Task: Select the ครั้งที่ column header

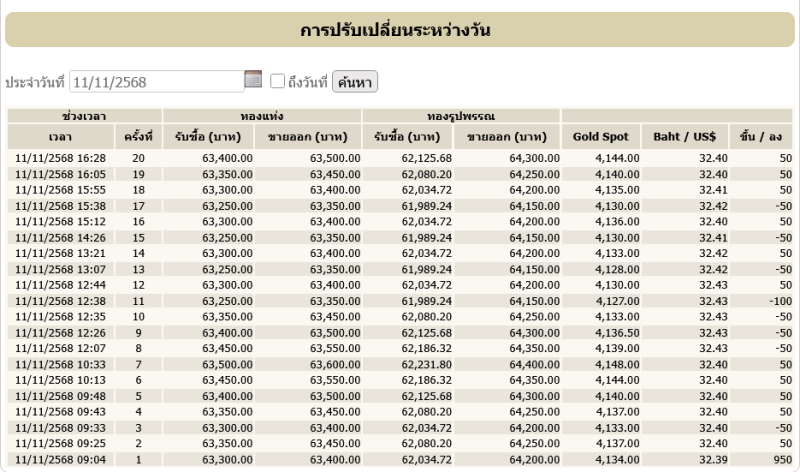Action: (138, 136)
